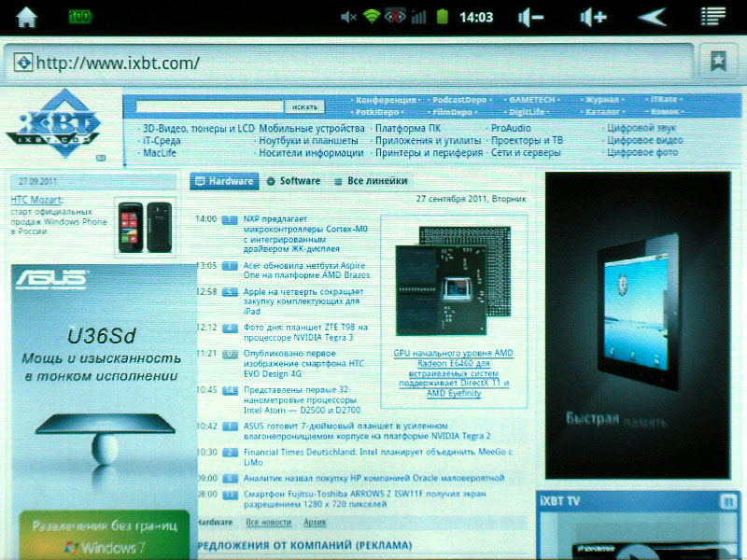Screen dimensions: 747x560
Task: Open comments badge for the Fujitsu-Toshiba ARROWS news
Action: pos(230,495)
